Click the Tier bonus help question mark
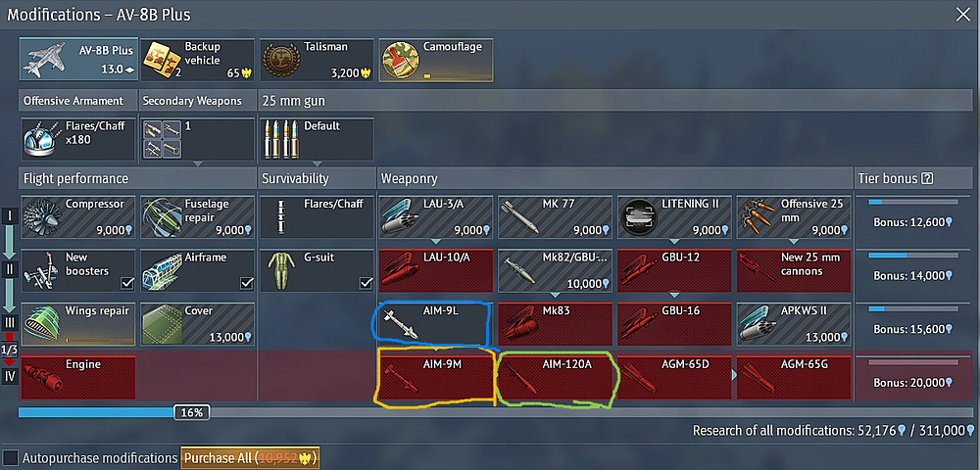 pos(927,178)
